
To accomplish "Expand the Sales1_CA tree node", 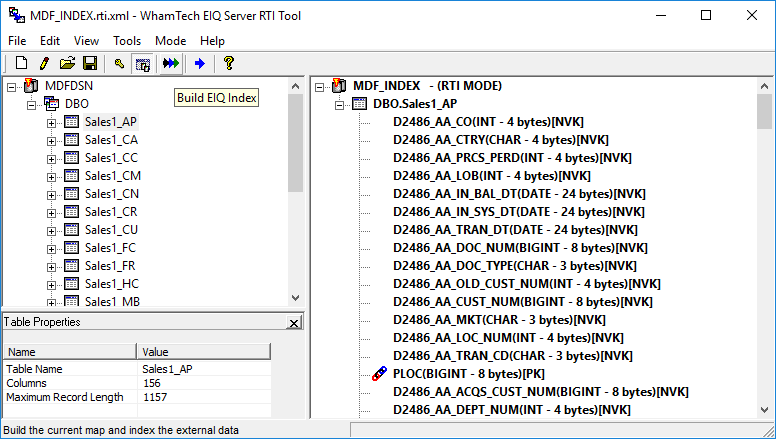I will [51, 142].
